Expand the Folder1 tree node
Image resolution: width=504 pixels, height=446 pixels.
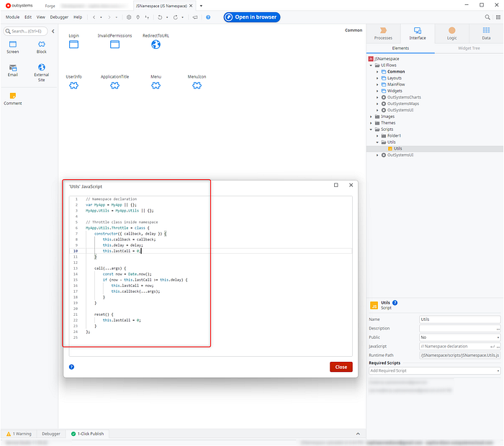(x=378, y=136)
